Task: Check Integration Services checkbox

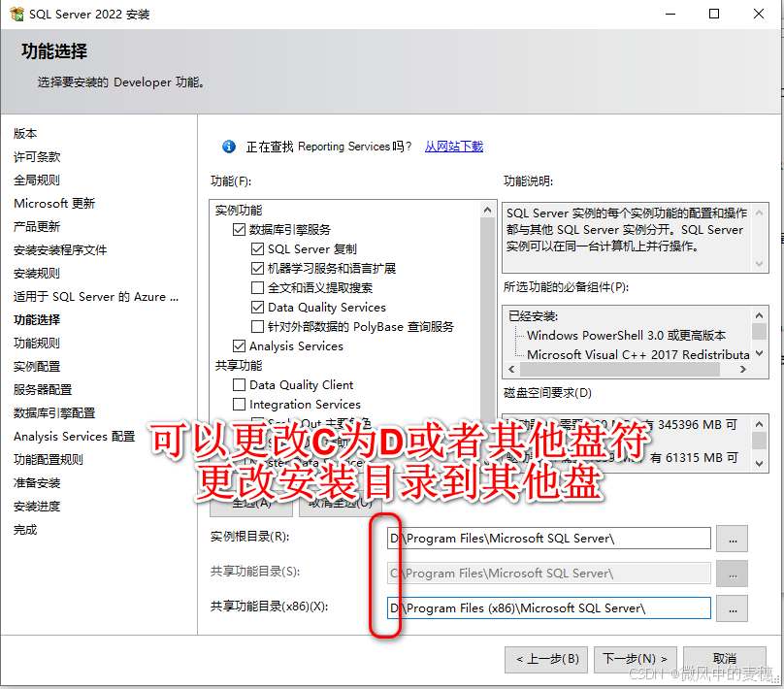Action: tap(239, 404)
